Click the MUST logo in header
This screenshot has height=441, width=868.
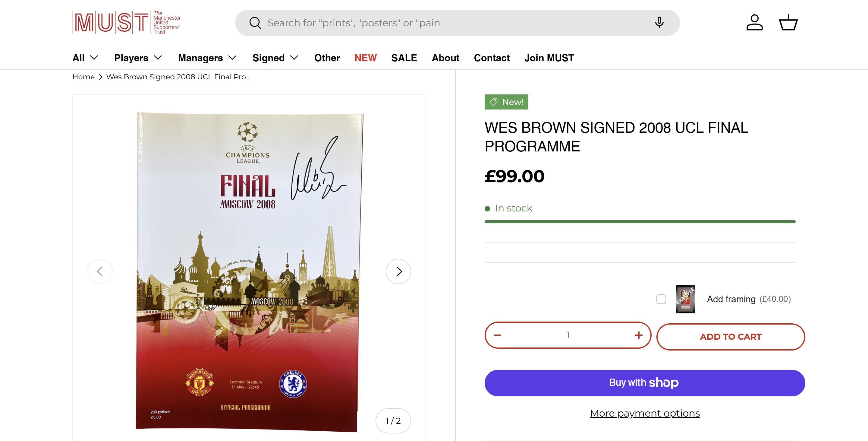(126, 23)
